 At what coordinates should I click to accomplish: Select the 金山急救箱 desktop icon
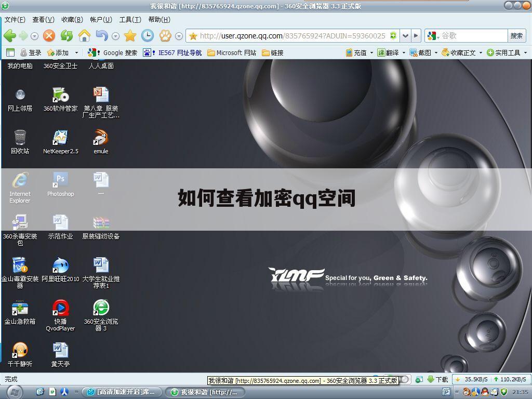tap(20, 312)
